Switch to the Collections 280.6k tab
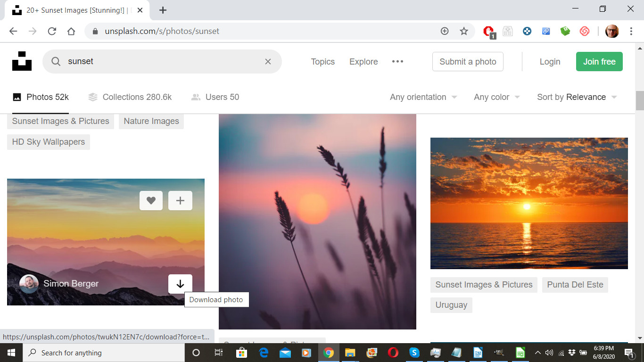 (x=130, y=97)
